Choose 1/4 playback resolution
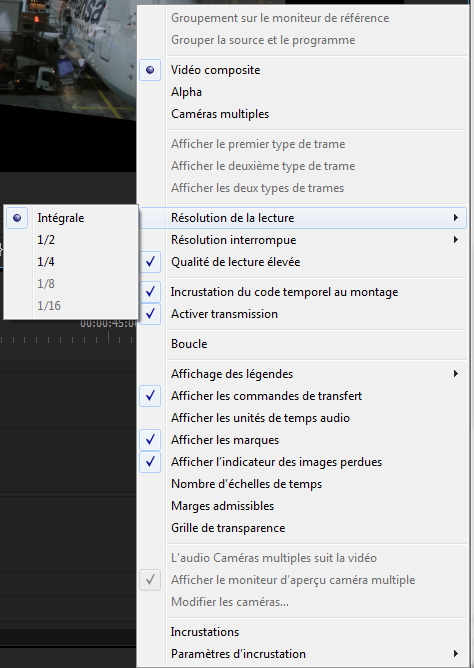Viewport: 474px width, 668px height. click(71, 262)
